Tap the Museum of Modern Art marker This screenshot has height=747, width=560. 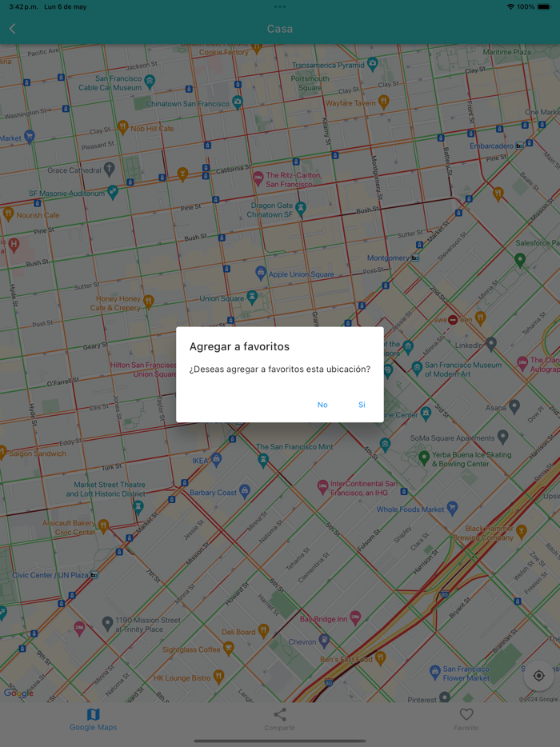[x=417, y=368]
